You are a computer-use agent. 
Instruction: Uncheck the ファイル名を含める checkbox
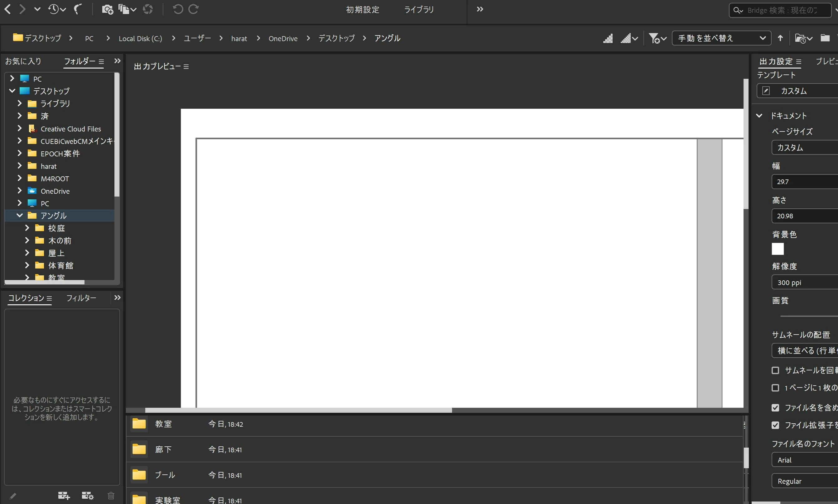tap(775, 407)
